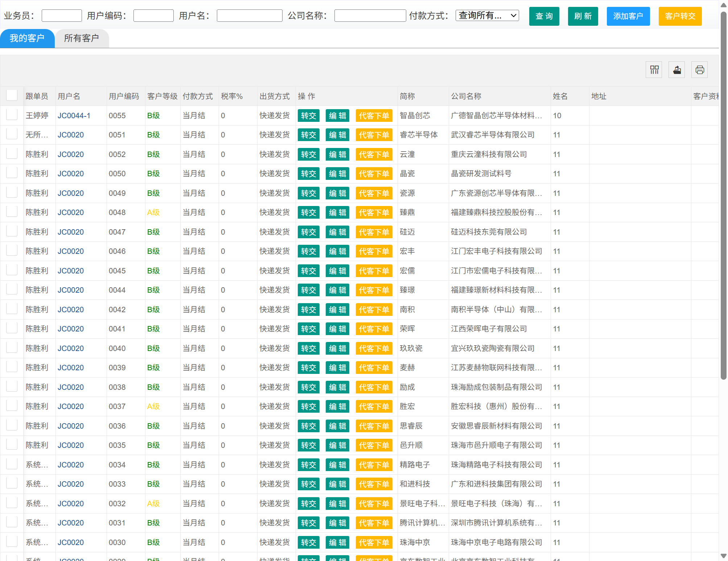728x561 pixels.
Task: Switch to 所有客户 tab
Action: [x=82, y=38]
